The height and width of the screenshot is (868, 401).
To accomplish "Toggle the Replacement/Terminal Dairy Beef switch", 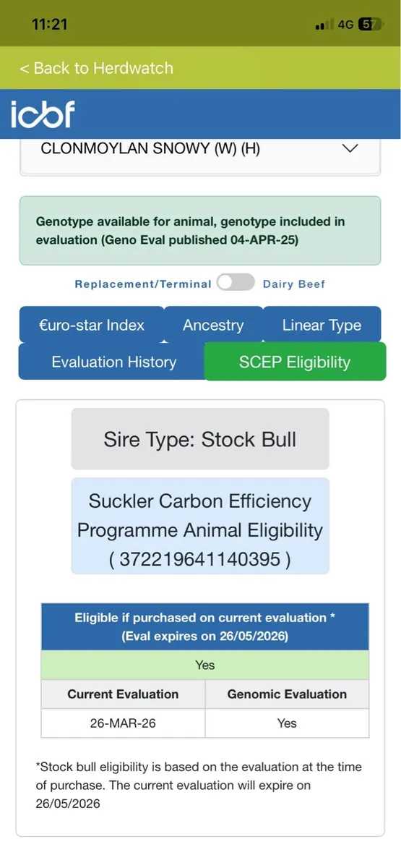I will click(236, 283).
